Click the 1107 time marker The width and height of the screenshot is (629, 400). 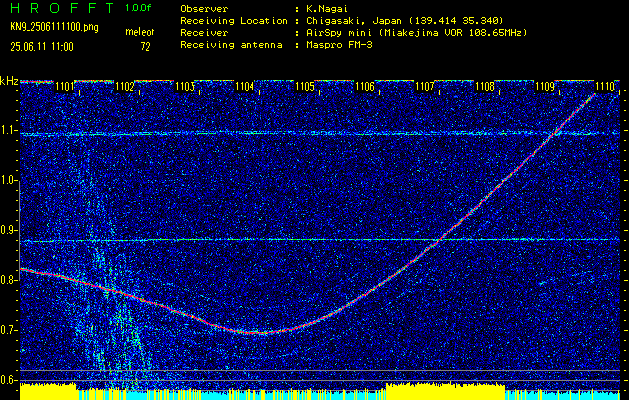[x=425, y=87]
